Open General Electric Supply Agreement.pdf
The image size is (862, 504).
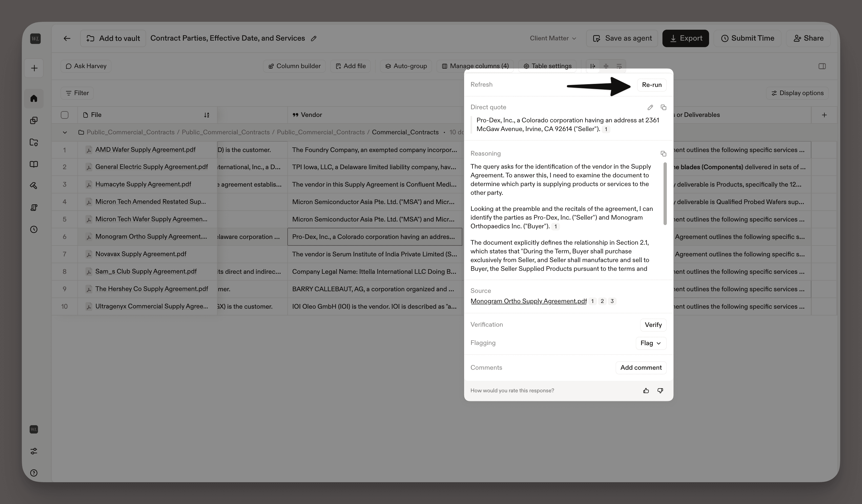click(152, 167)
